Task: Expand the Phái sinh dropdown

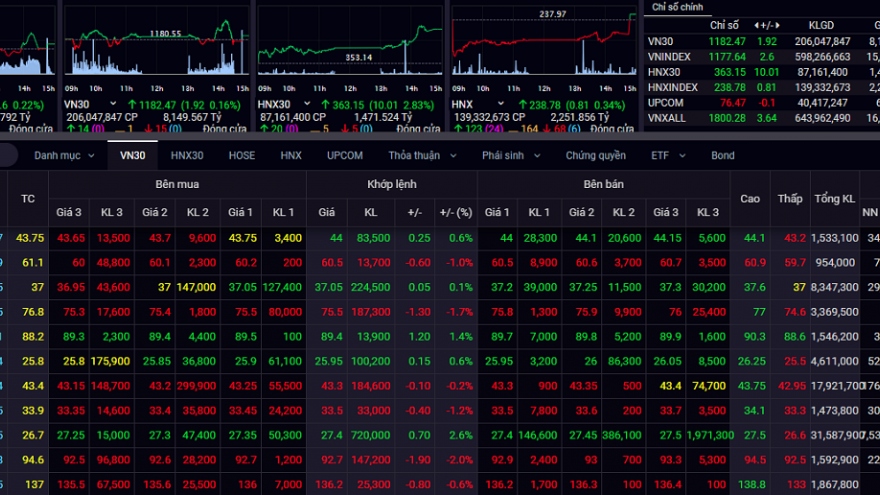Action: click(510, 156)
